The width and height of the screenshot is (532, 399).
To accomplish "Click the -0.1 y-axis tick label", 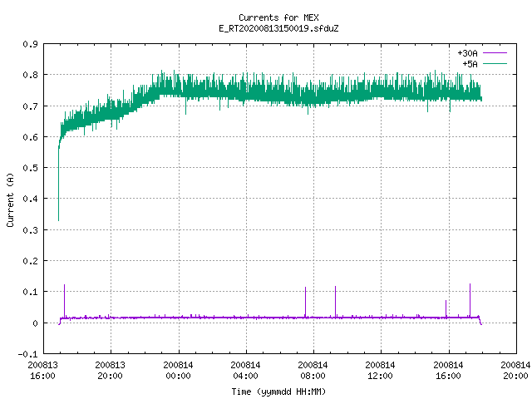I will [x=27, y=354].
